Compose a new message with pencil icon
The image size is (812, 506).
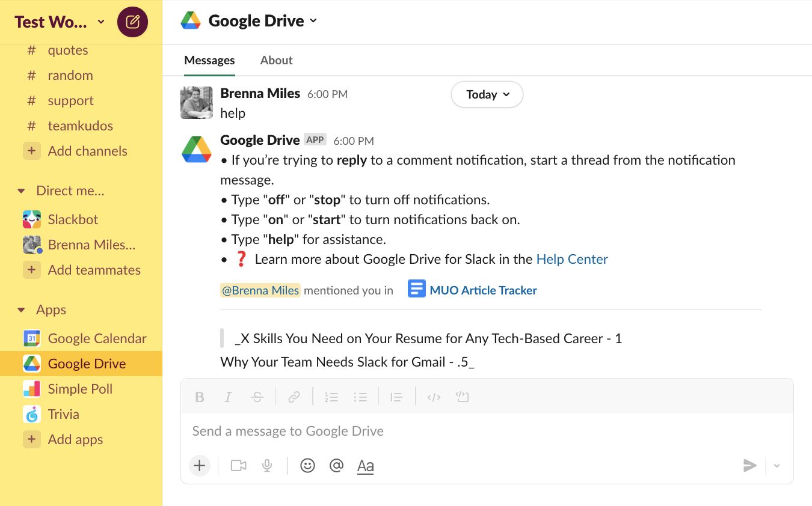pos(133,22)
